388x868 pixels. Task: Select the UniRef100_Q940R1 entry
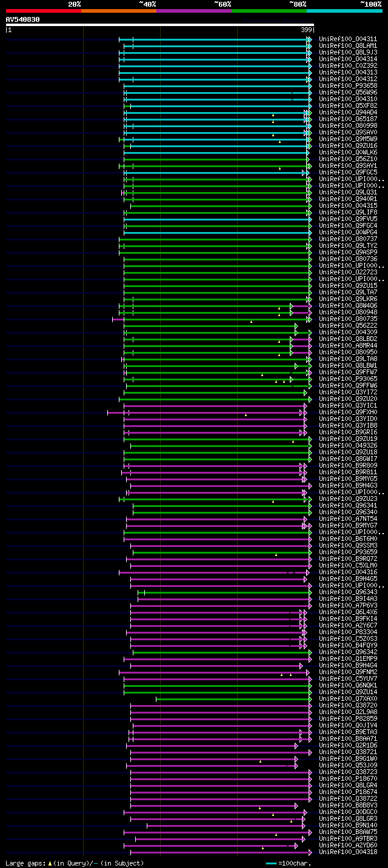(348, 199)
